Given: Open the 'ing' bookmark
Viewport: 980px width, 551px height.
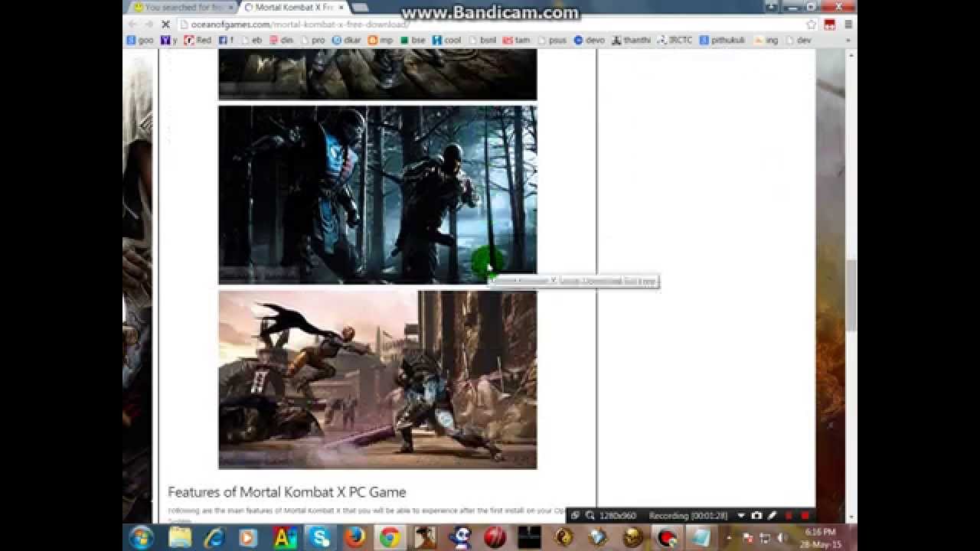Looking at the screenshot, I should 766,40.
